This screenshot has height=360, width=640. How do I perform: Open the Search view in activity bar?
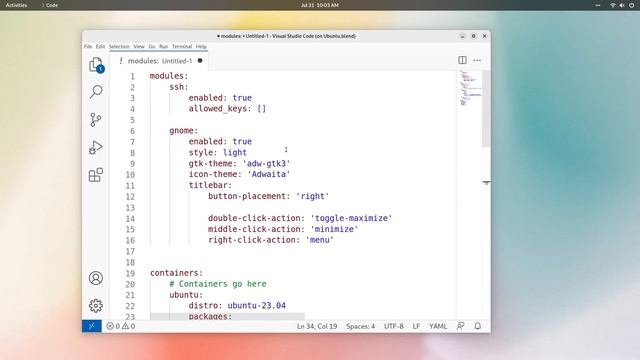(96, 91)
